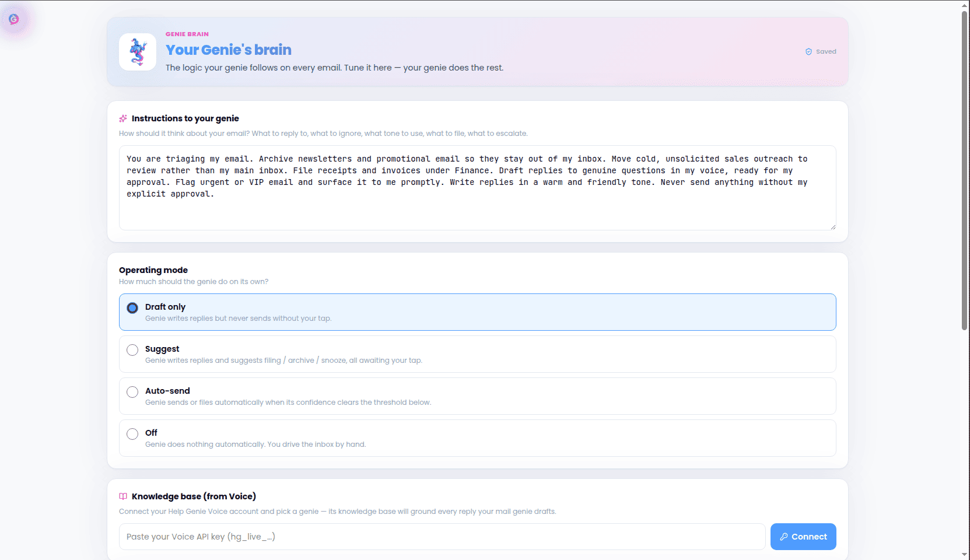This screenshot has height=560, width=970.
Task: Click the 'Saved' status text
Action: click(x=826, y=52)
